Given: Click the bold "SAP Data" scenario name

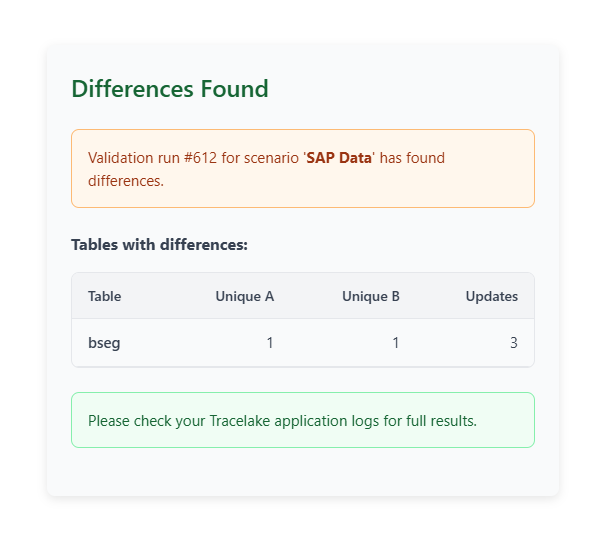Looking at the screenshot, I should coord(339,158).
